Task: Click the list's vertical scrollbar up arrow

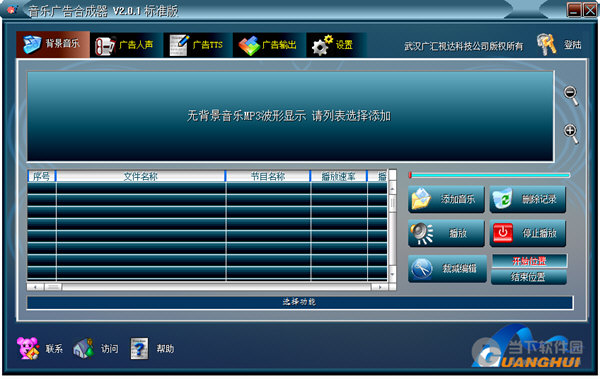Action: pos(392,188)
